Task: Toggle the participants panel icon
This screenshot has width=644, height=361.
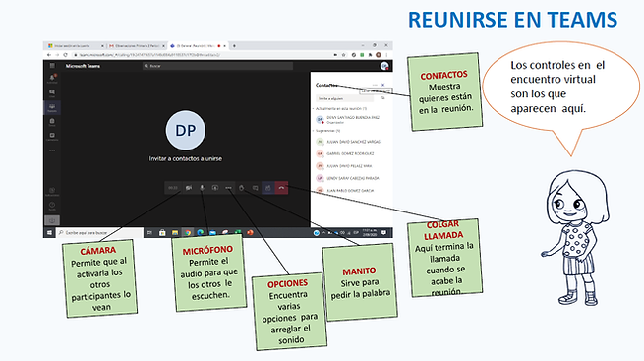Action: point(268,188)
